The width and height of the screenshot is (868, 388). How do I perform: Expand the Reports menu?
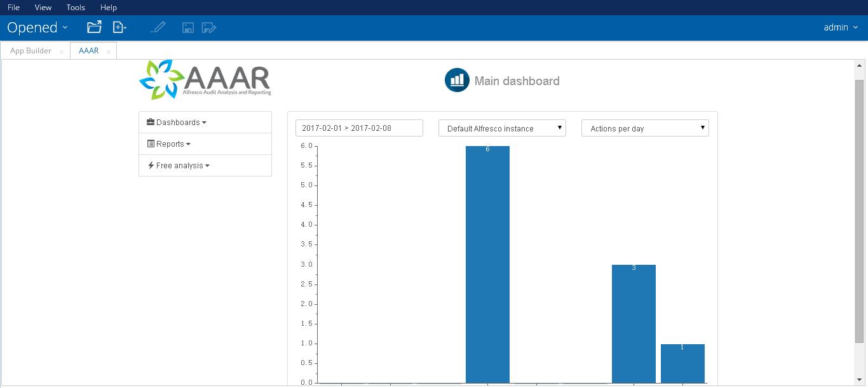(170, 144)
